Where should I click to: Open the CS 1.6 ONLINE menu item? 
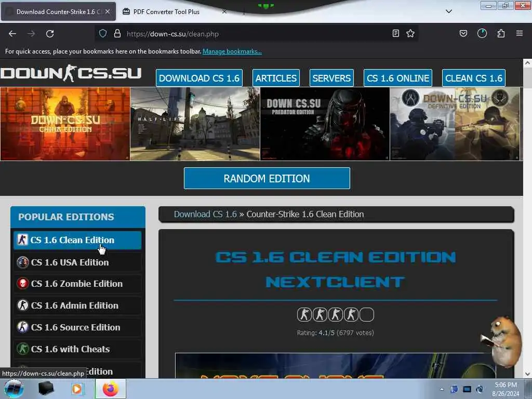pos(398,78)
